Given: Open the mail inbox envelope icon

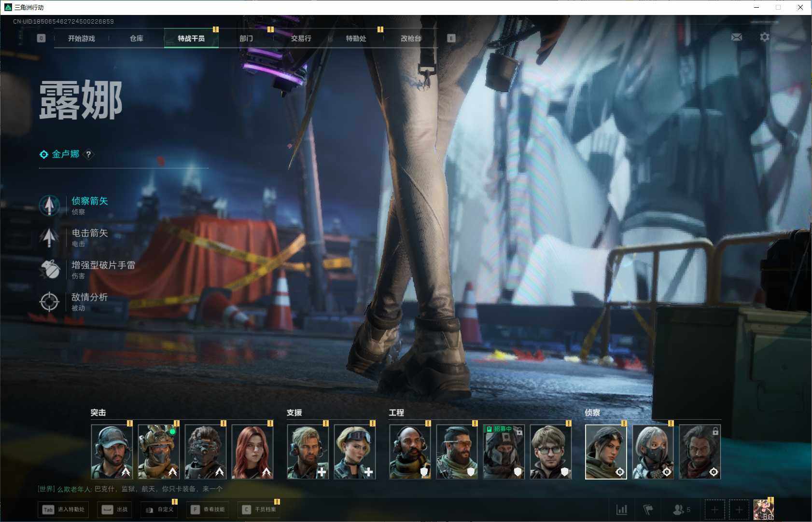Looking at the screenshot, I should point(736,37).
